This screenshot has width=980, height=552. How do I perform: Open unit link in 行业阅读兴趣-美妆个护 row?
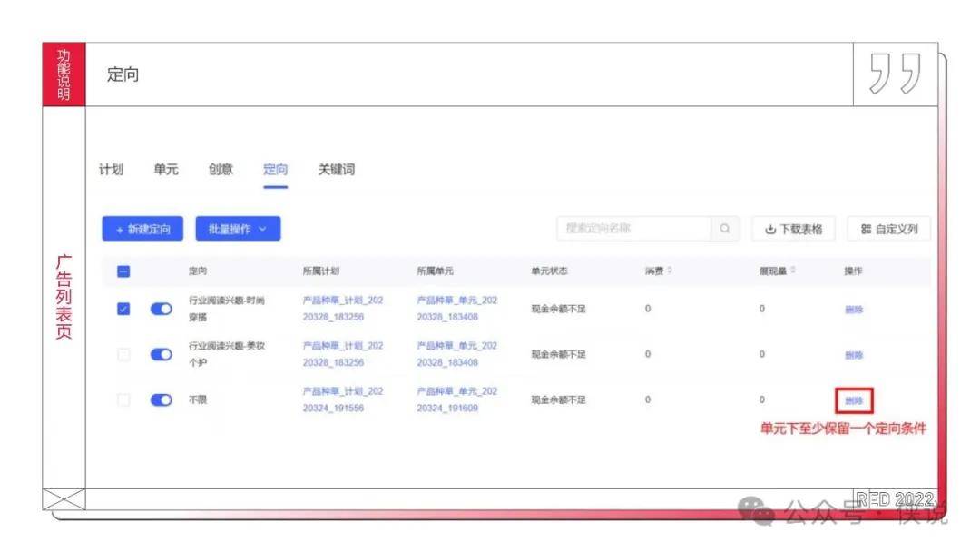click(457, 354)
